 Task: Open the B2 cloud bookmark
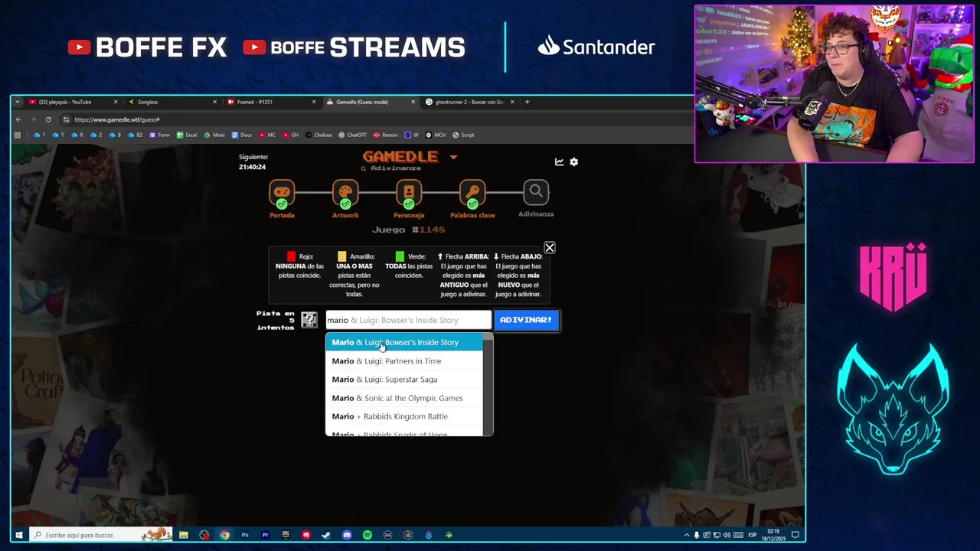pyautogui.click(x=135, y=135)
